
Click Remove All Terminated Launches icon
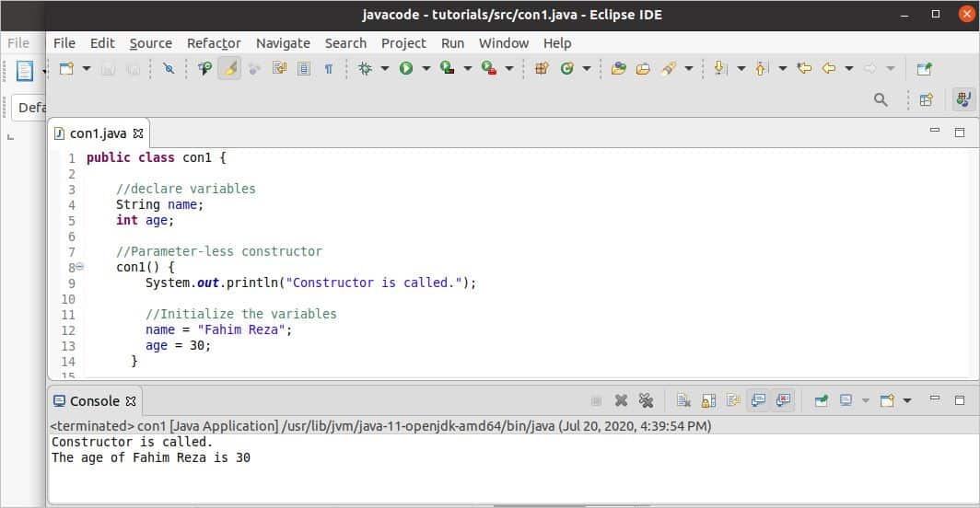click(646, 400)
